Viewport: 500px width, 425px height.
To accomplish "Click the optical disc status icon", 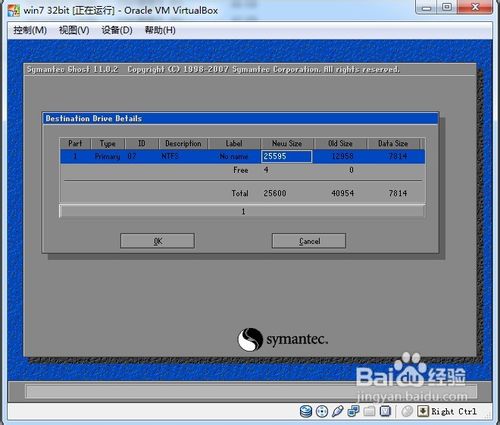I will pyautogui.click(x=322, y=411).
